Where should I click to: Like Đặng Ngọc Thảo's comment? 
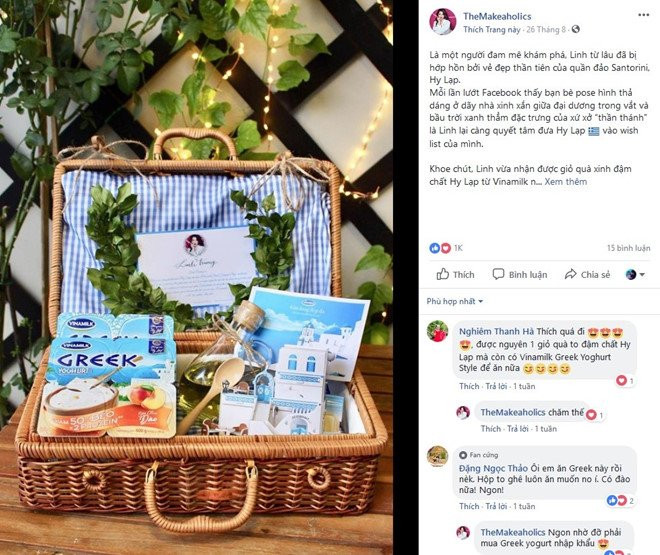(x=469, y=506)
